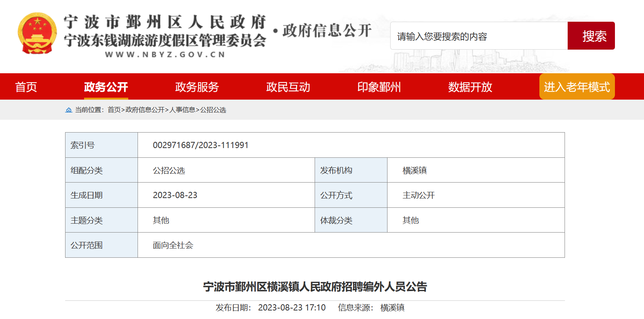Click the red 搜索 button

[591, 36]
